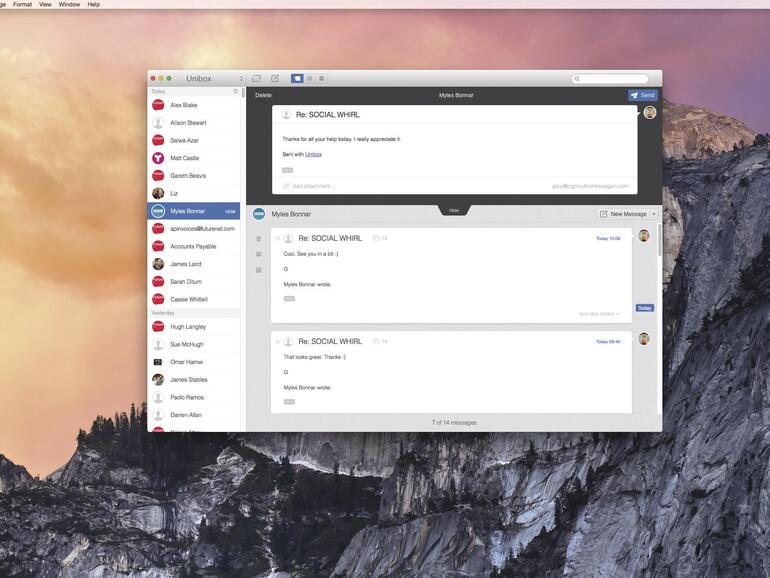Select Sue McHugh in the contact list

click(194, 344)
